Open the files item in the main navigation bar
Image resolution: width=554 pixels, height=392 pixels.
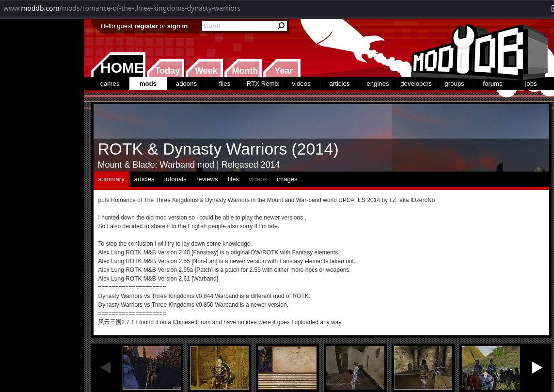point(225,84)
